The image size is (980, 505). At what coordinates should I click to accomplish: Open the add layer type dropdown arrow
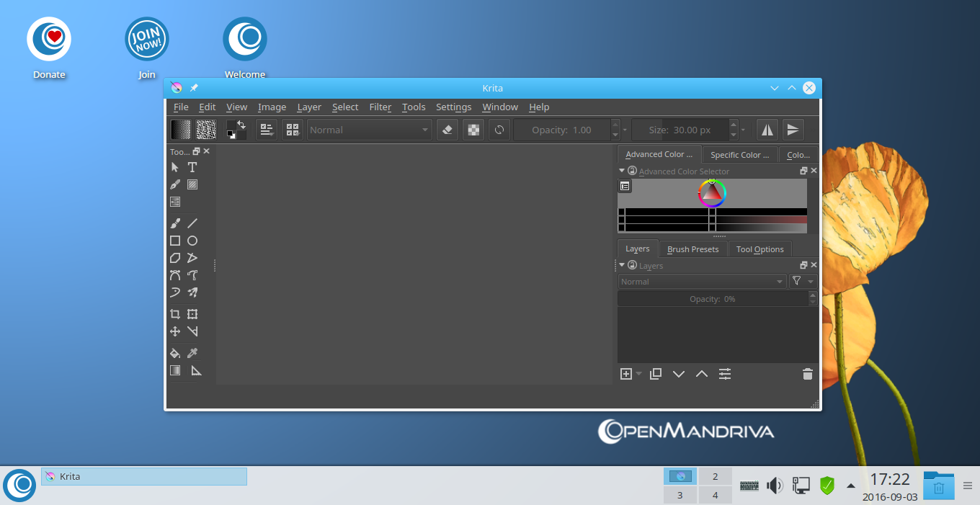point(638,374)
